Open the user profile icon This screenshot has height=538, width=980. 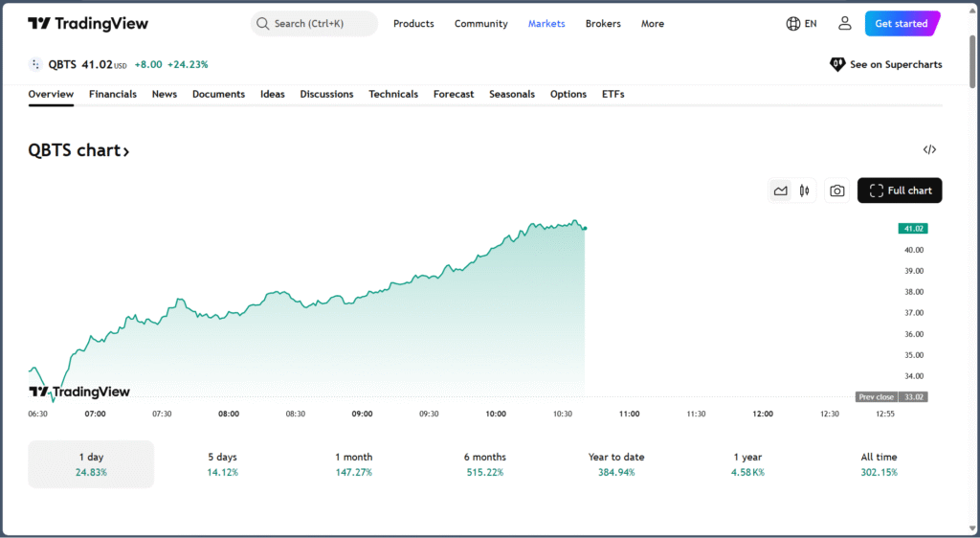[x=844, y=24]
